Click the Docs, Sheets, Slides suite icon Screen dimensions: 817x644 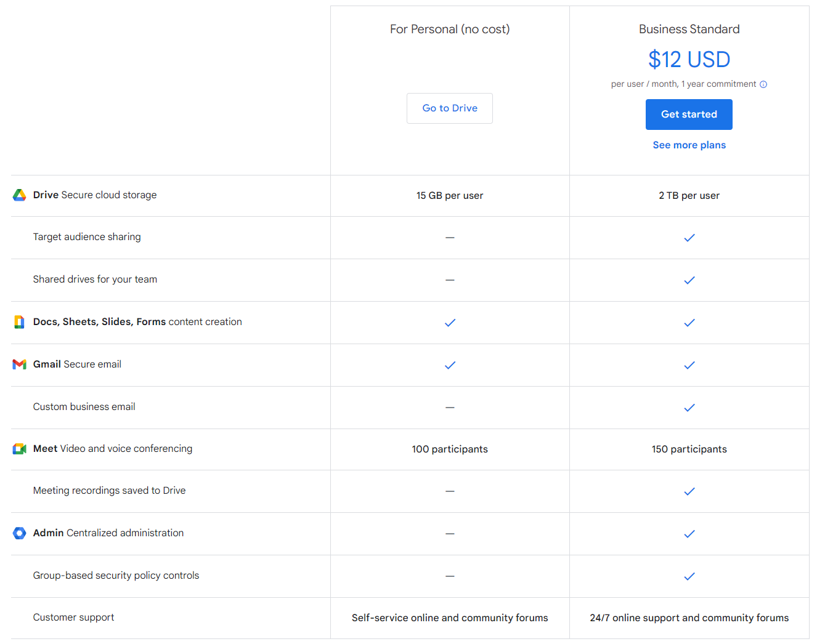point(19,321)
